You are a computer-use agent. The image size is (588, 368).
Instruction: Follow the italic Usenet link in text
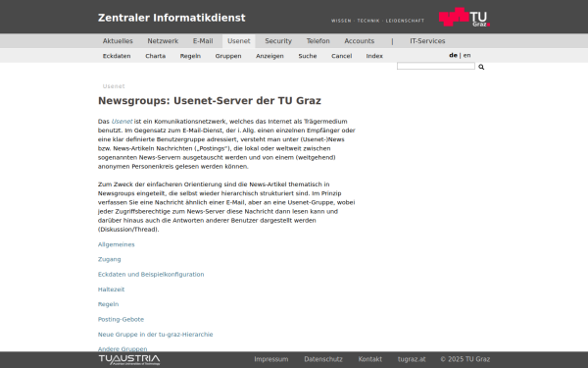[122, 122]
